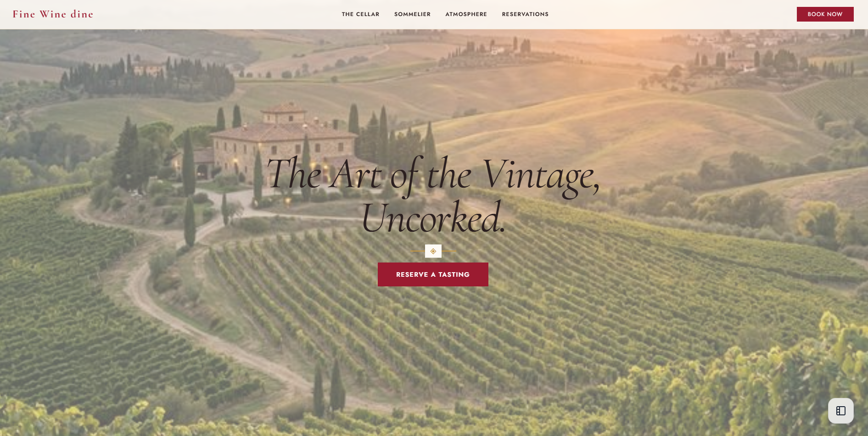Open the sidebar panel toggle icon
This screenshot has width=868, height=436.
840,411
